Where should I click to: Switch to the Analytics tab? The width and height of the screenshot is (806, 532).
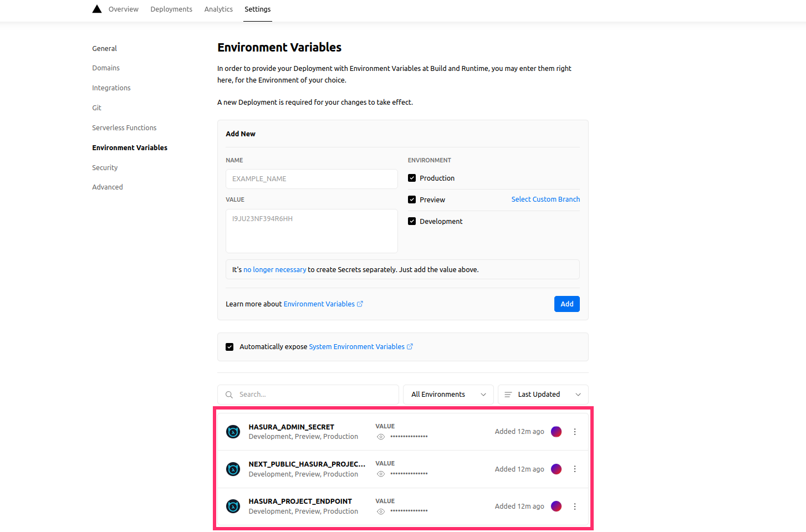(x=218, y=9)
